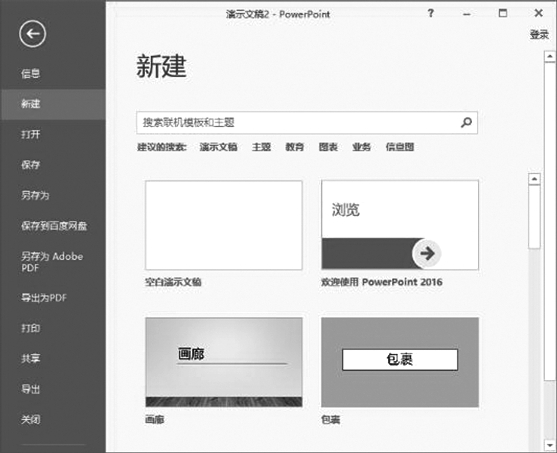The width and height of the screenshot is (557, 453).
Task: Choose 导出为PDF in the sidebar
Action: [x=44, y=298]
